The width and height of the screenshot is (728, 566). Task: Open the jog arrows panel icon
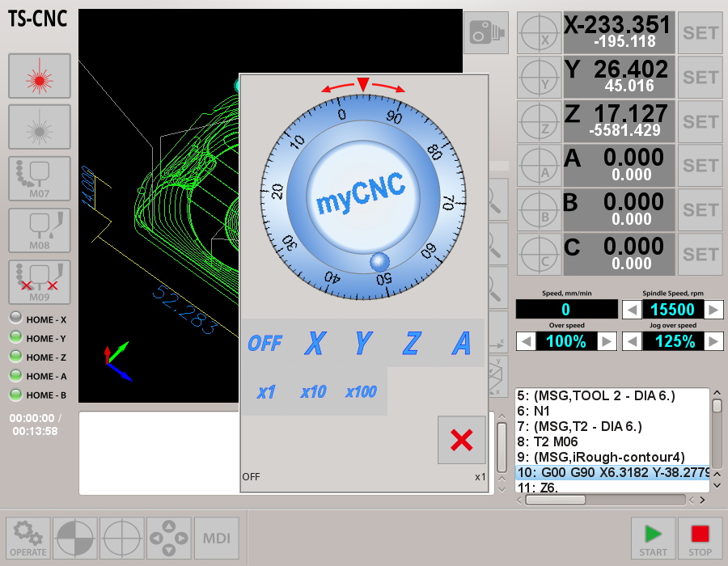click(x=169, y=538)
